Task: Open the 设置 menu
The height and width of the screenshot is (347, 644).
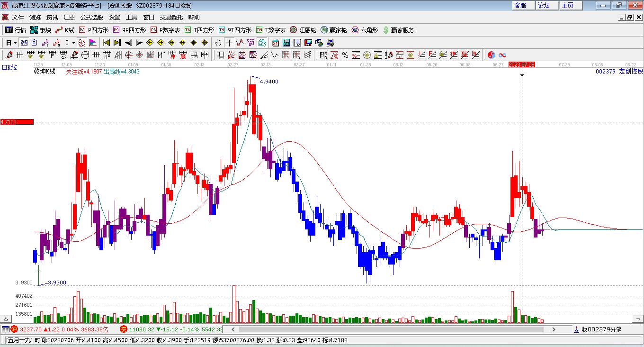Action: click(115, 18)
